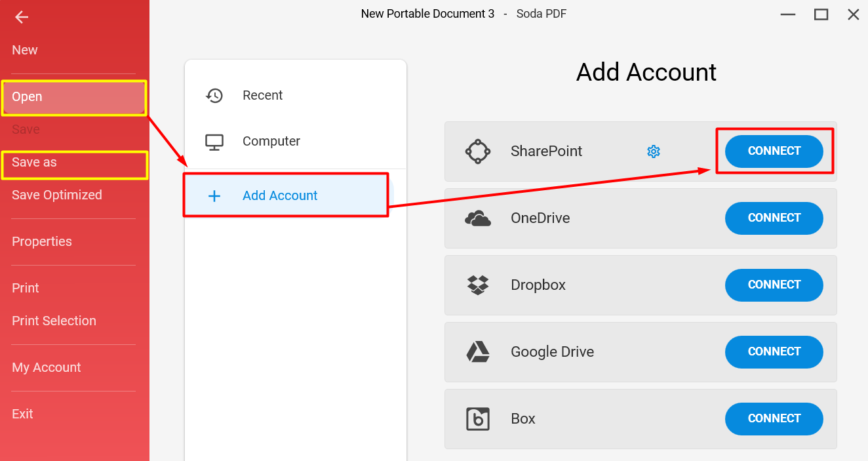Click the Dropbox logo icon

(478, 285)
